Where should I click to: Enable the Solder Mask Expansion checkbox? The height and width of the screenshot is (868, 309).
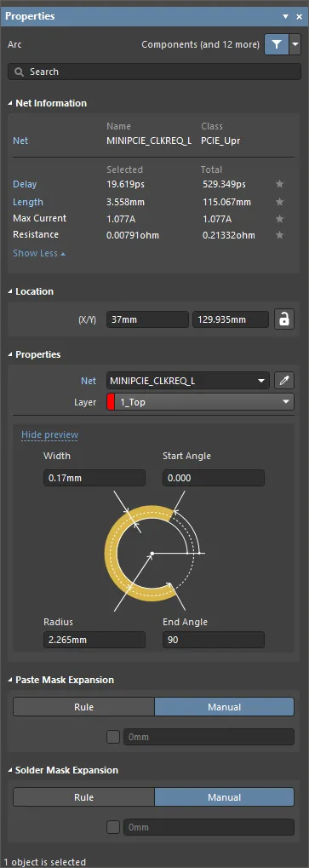pyautogui.click(x=113, y=828)
